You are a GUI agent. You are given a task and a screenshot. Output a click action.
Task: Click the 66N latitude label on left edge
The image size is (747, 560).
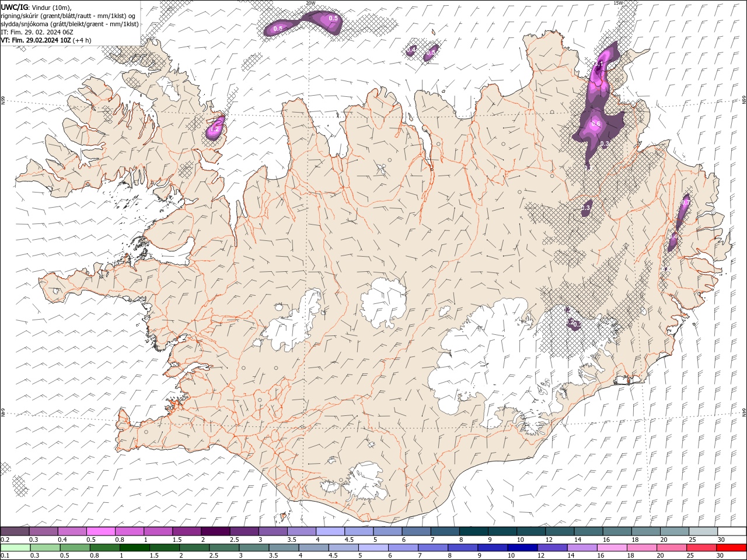point(3,101)
